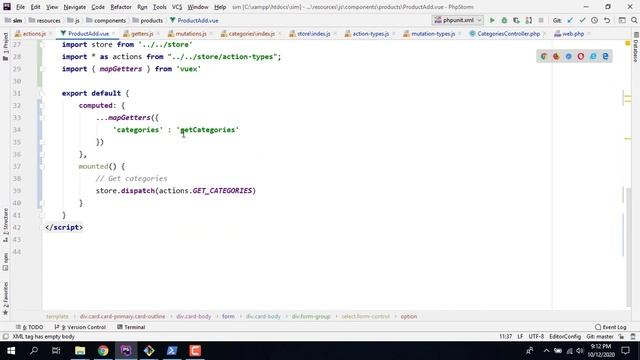640x360 pixels.
Task: Open the Windows Start menu
Action: (x=11, y=351)
